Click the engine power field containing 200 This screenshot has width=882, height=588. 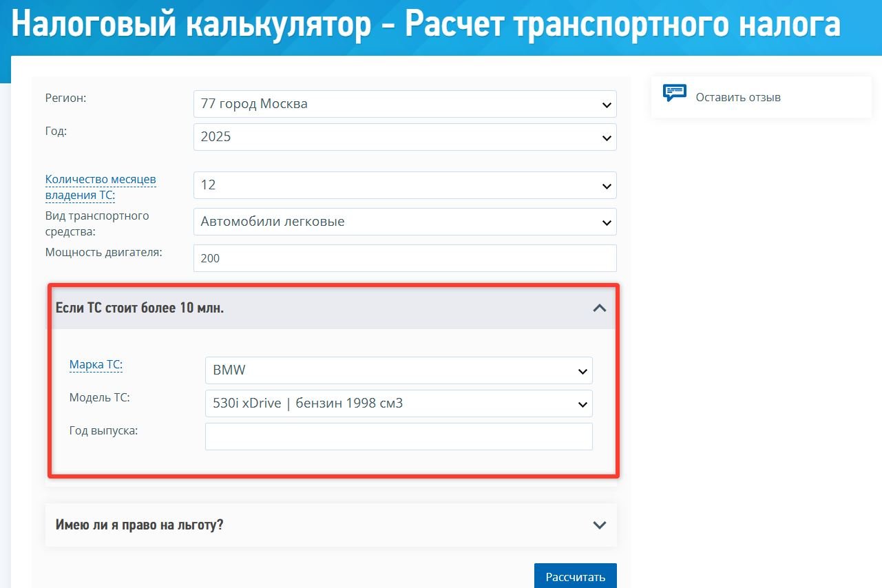pos(404,258)
